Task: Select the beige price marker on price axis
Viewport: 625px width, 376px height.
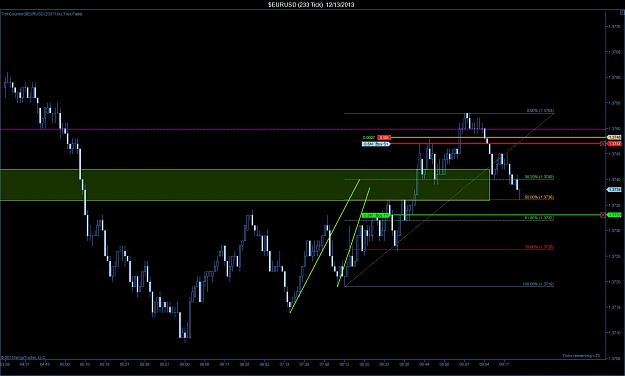Action: [x=614, y=137]
